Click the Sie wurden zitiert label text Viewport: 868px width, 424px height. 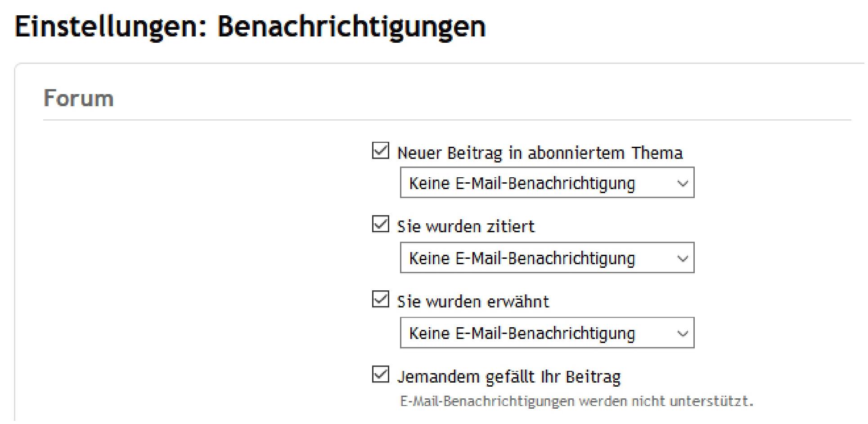(x=466, y=226)
